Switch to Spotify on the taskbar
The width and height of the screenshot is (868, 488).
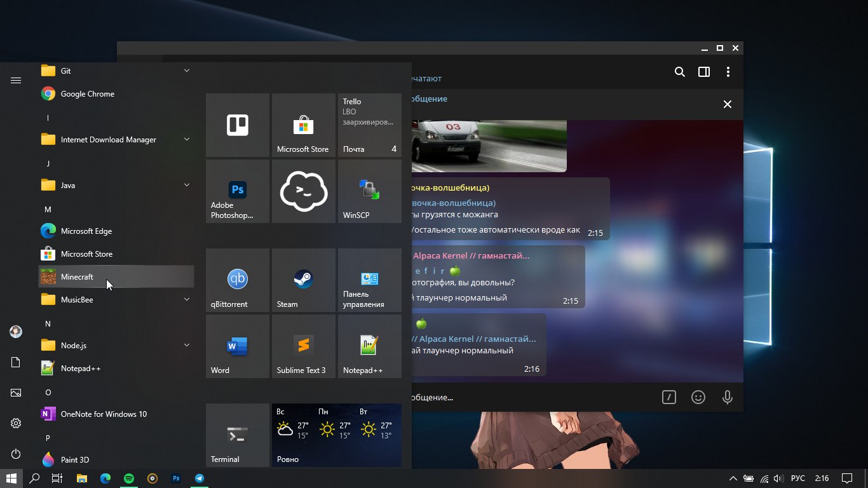129,478
